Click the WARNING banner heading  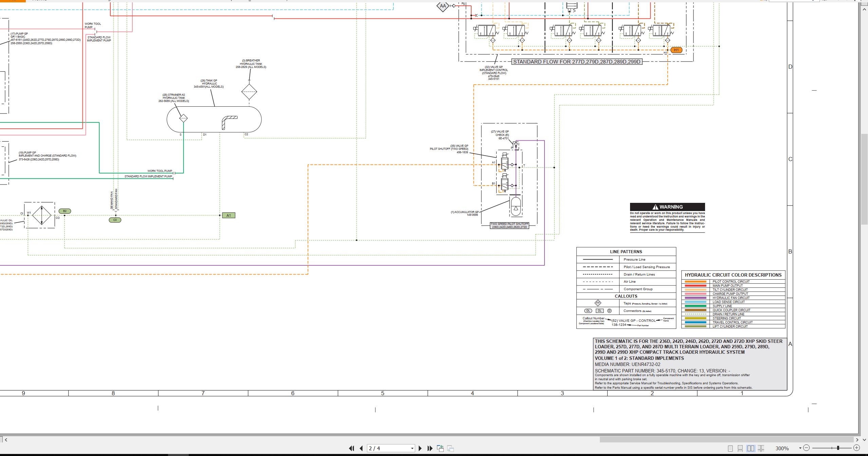[667, 207]
